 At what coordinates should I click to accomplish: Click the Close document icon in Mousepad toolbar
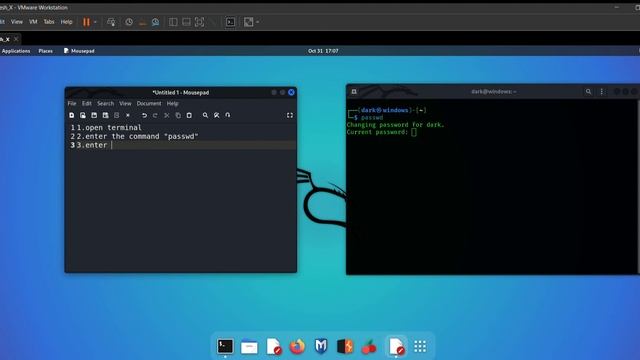128,116
